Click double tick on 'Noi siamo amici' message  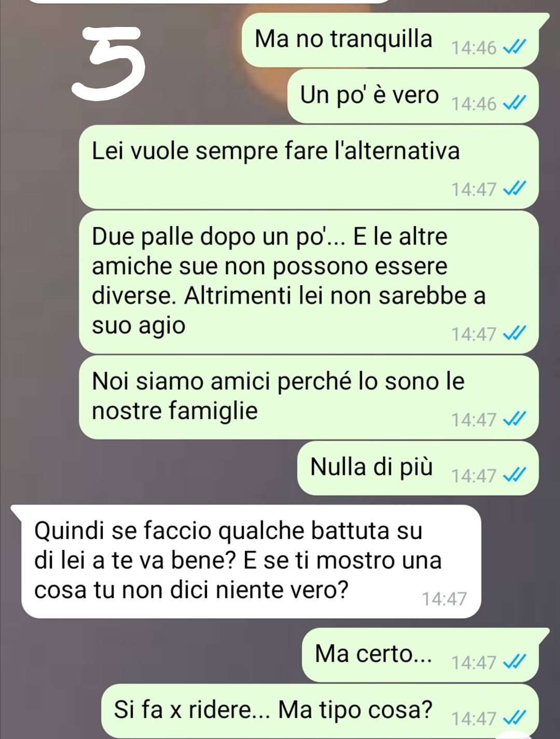click(x=515, y=419)
